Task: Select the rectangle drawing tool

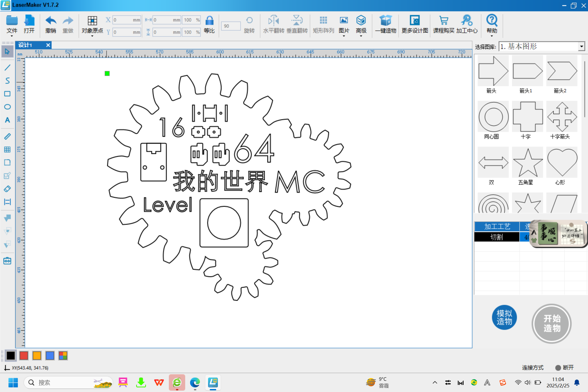Action: (x=7, y=94)
